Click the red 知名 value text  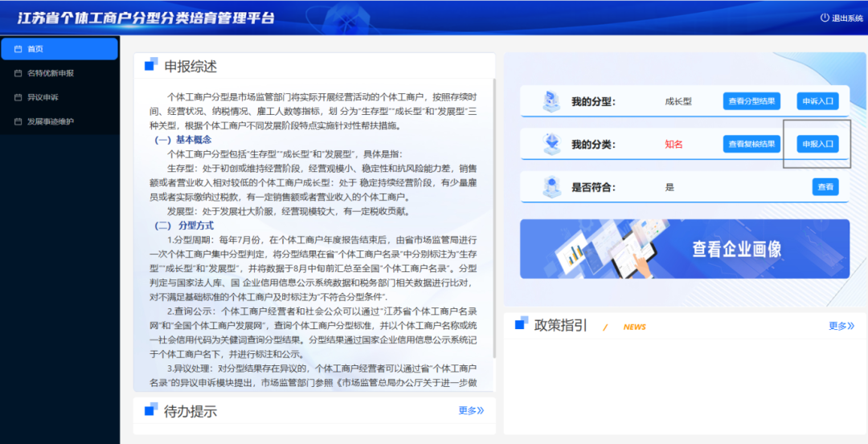[674, 145]
